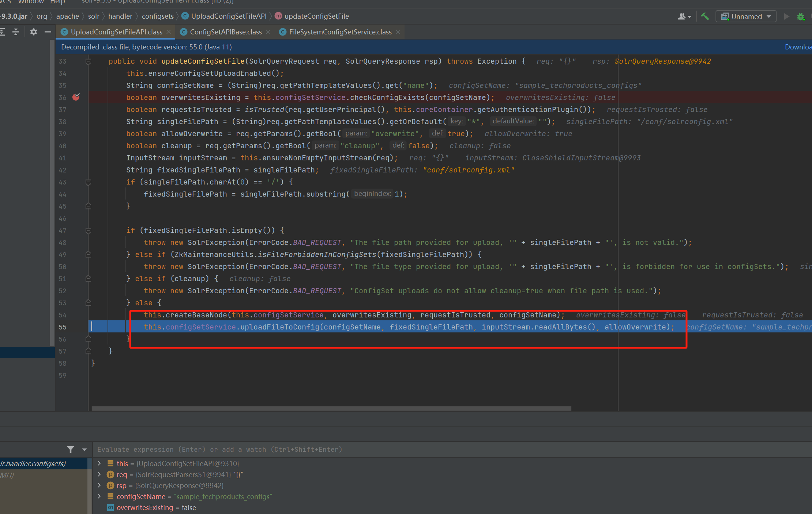Click the collapse all icon in project panel
Screen dimensions: 812x514
[x=16, y=32]
